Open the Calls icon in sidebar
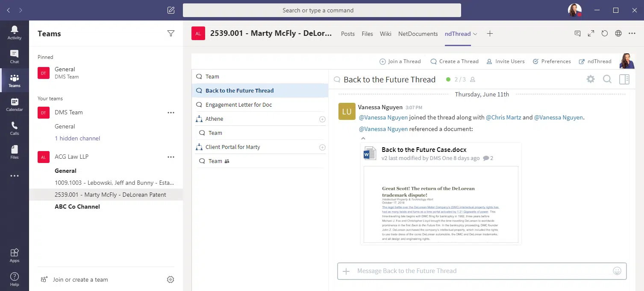644x291 pixels. coord(14,128)
